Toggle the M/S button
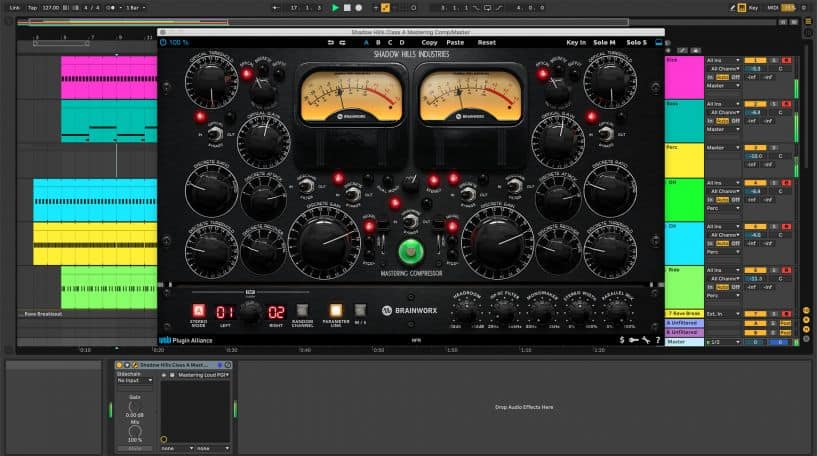Viewport: 817px width, 456px height. pyautogui.click(x=360, y=311)
